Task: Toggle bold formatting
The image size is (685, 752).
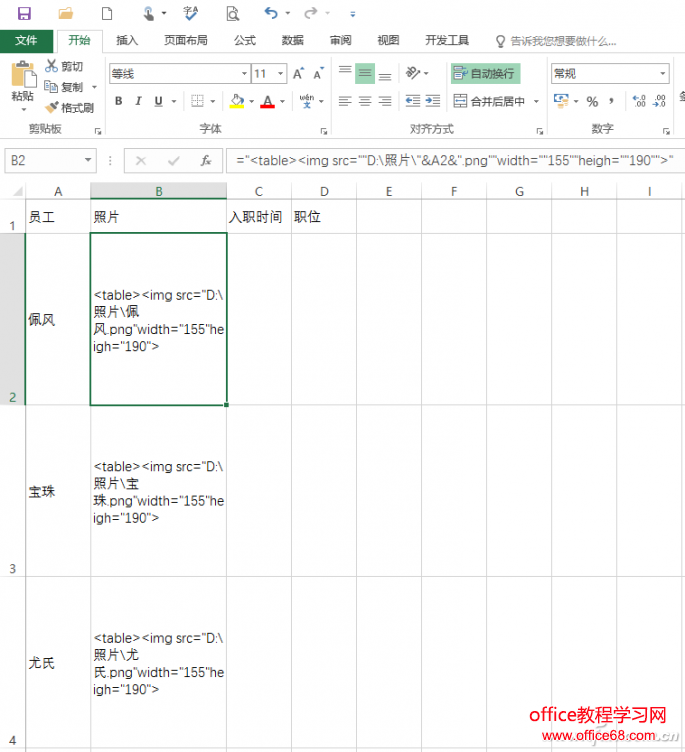Action: tap(118, 101)
